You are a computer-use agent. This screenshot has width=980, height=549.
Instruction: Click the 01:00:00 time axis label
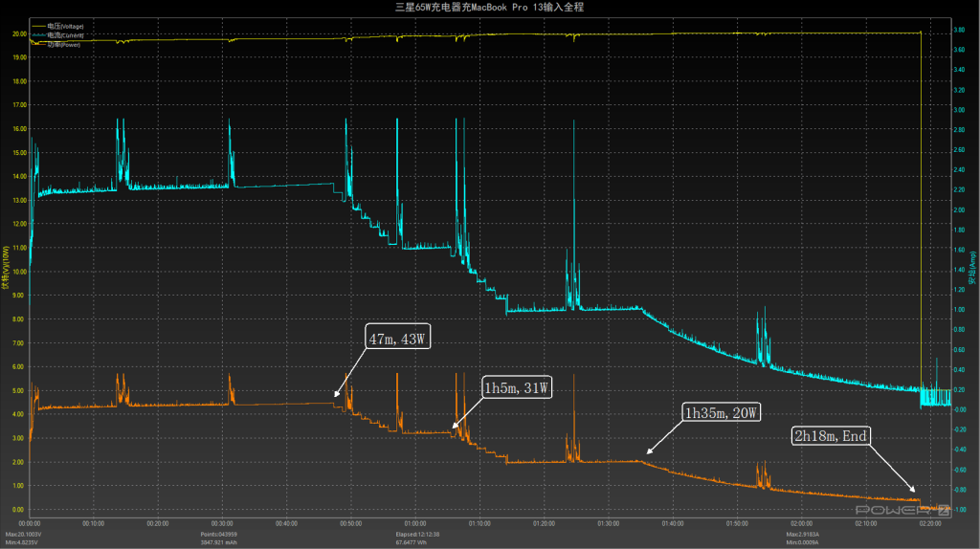(415, 524)
